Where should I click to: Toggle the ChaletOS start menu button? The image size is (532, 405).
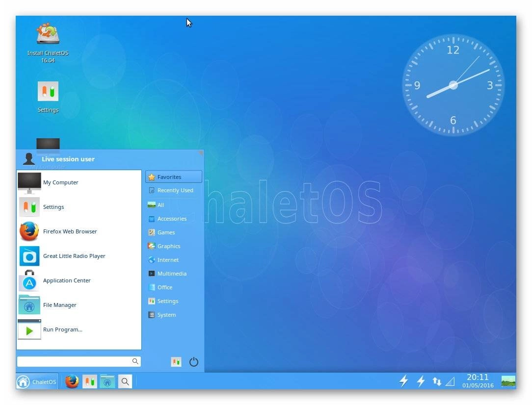coord(37,382)
